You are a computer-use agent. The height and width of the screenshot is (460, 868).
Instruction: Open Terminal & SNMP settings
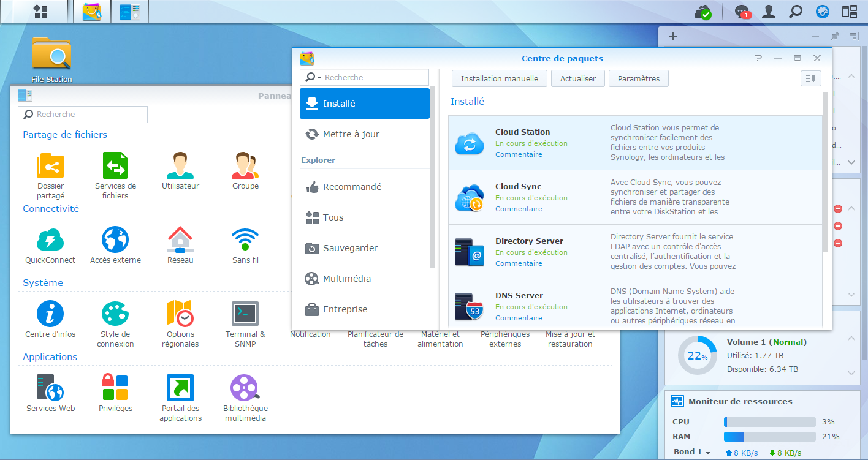[245, 324]
